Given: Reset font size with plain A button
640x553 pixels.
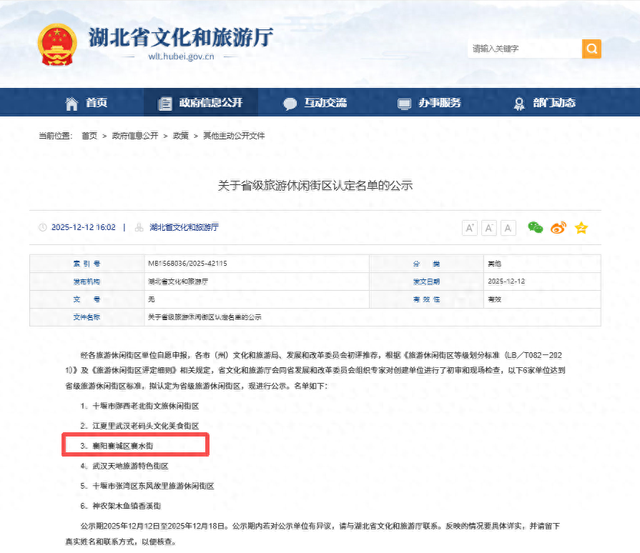Looking at the screenshot, I should coord(508,228).
